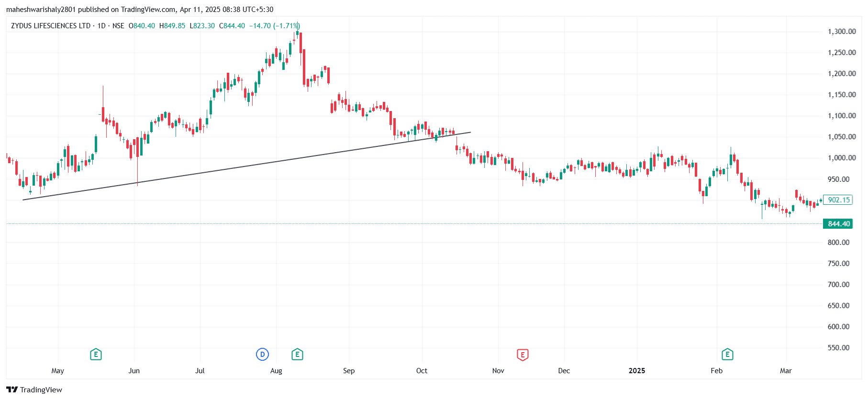The image size is (868, 400).
Task: Click the 800.00 price axis label
Action: tap(839, 243)
